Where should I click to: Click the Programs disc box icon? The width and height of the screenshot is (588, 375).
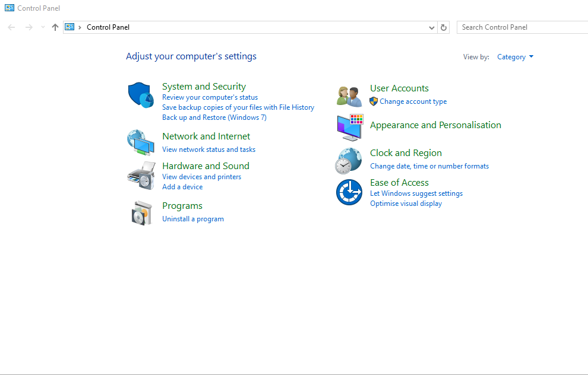point(142,213)
